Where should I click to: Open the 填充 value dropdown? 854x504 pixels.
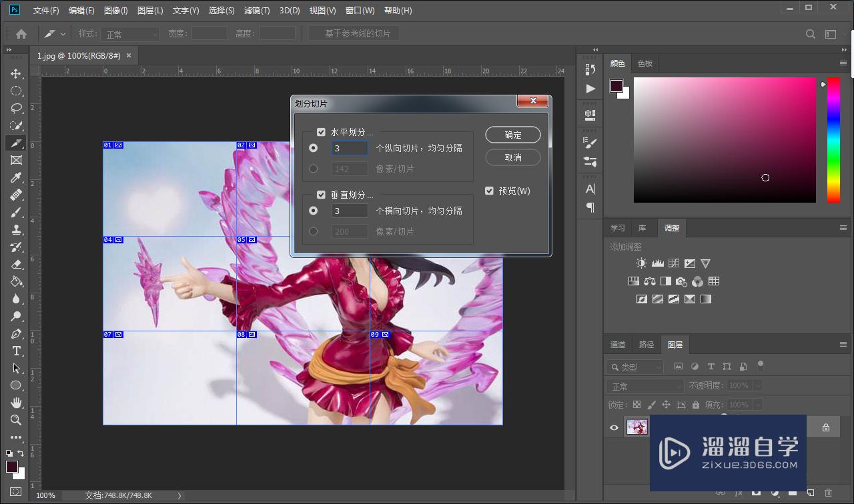point(758,405)
